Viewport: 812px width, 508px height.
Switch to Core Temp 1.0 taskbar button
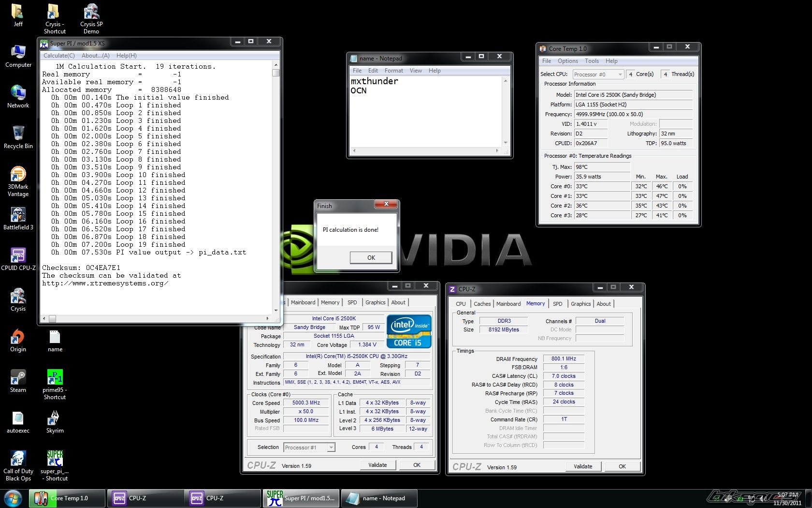pos(67,498)
